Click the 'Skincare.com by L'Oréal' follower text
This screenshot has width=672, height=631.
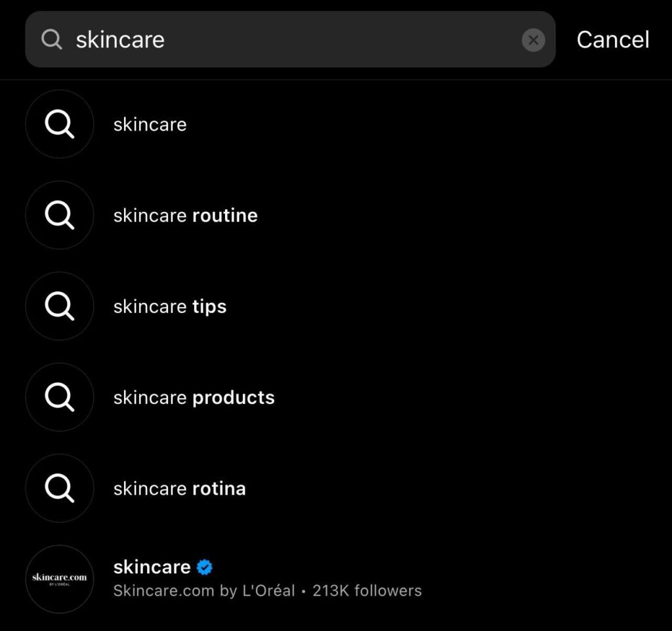tap(267, 590)
